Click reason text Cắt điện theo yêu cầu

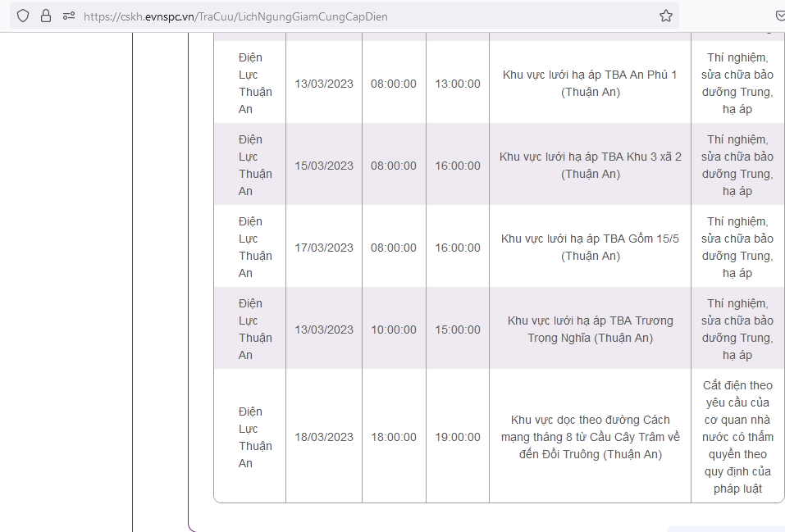737,437
